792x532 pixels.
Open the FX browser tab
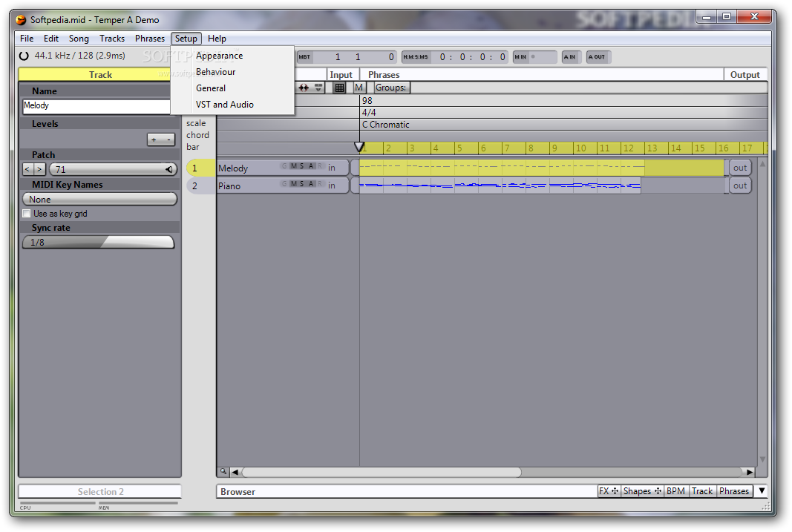609,491
